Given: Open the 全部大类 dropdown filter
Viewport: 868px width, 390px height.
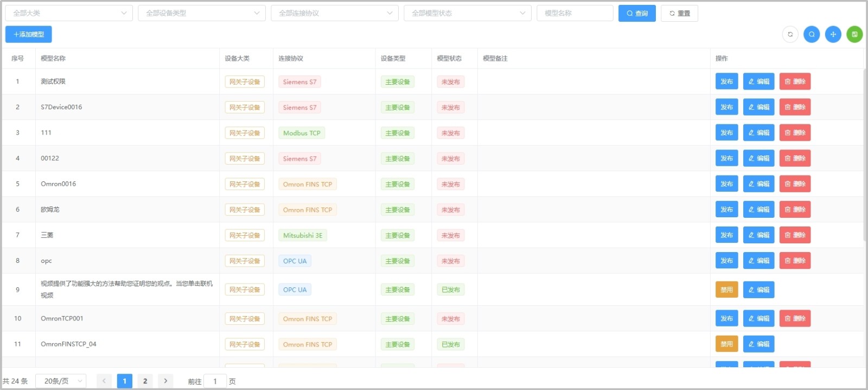Looking at the screenshot, I should pyautogui.click(x=69, y=13).
